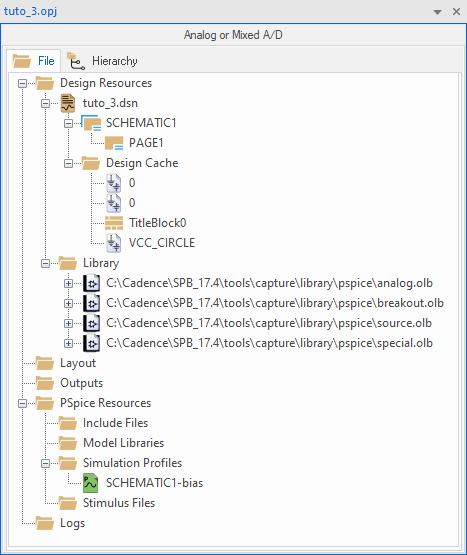Switch to the File tab
Screen dimensions: 467x555
(34, 61)
